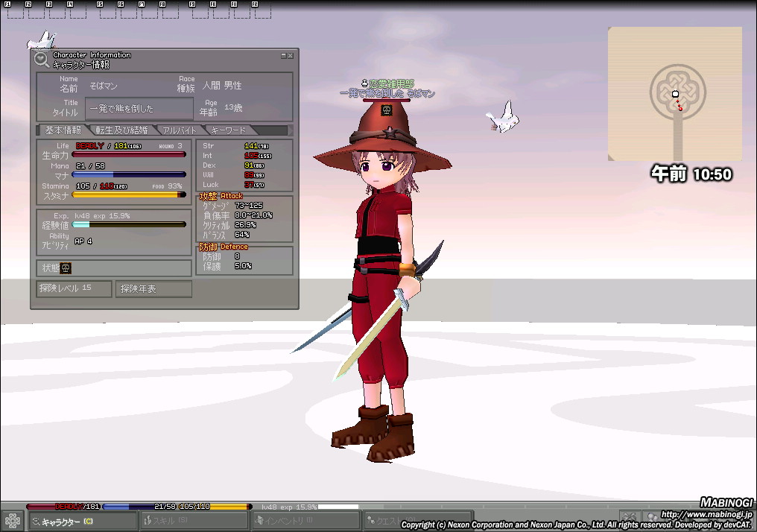
Task: Click the http://www.mabinogi.jp link text
Action: pyautogui.click(x=706, y=515)
